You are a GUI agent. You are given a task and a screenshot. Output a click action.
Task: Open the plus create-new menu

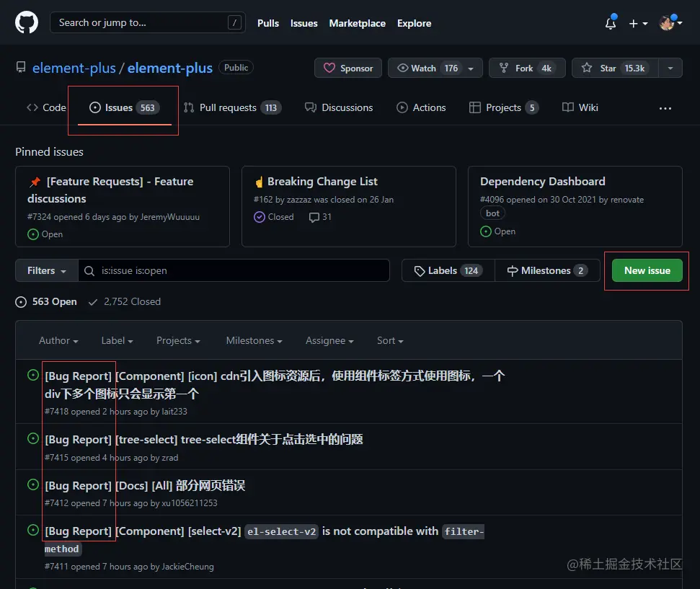point(638,23)
